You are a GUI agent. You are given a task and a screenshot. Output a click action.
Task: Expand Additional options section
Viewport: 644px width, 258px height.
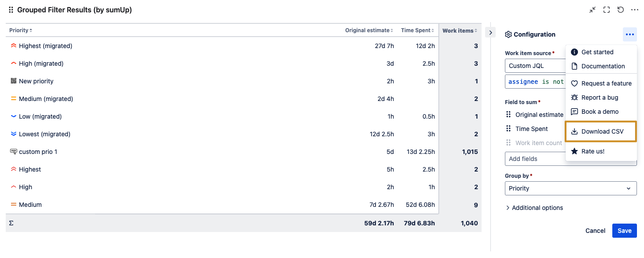(x=534, y=208)
